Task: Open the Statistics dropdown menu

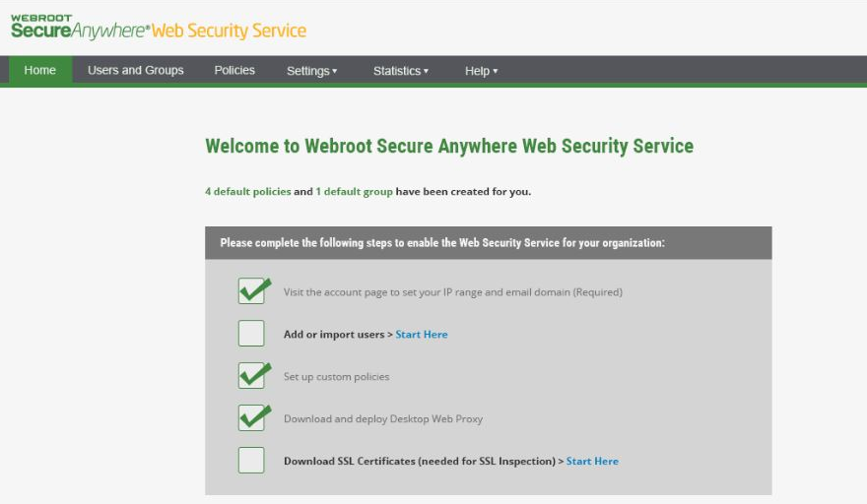Action: (x=401, y=71)
